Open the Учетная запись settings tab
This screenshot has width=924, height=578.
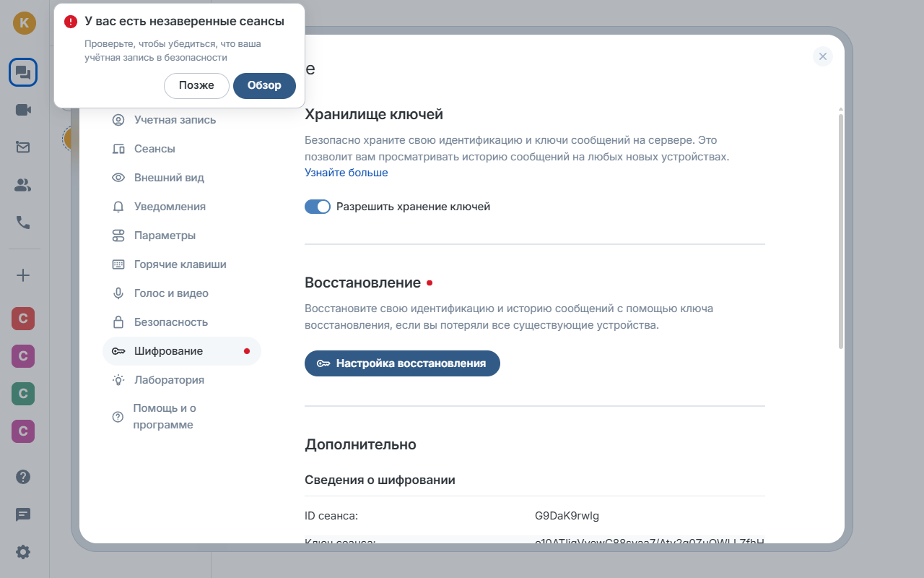(182, 120)
